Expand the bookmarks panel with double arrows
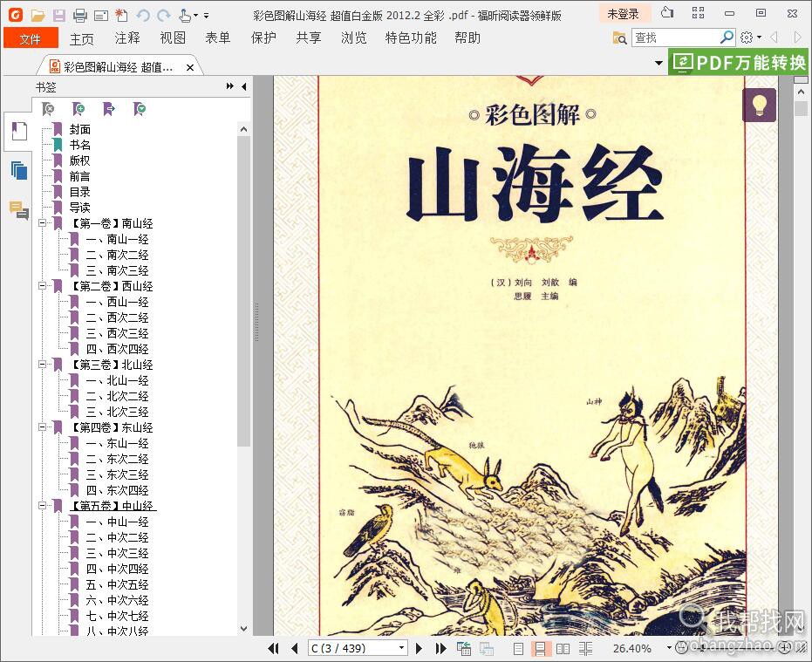This screenshot has width=812, height=662. pos(230,86)
